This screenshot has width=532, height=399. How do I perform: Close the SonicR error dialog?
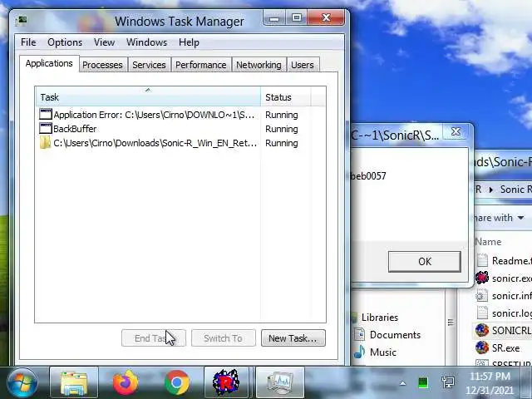pyautogui.click(x=456, y=131)
